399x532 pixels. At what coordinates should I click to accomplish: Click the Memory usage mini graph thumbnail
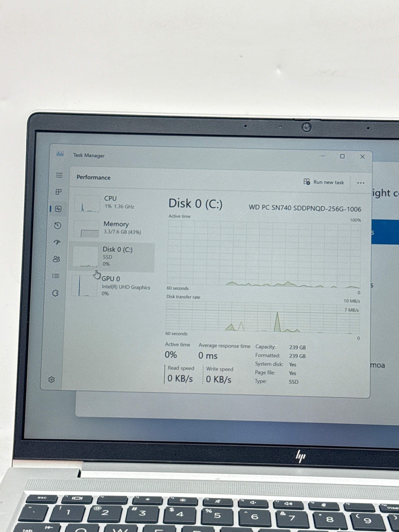pos(86,229)
